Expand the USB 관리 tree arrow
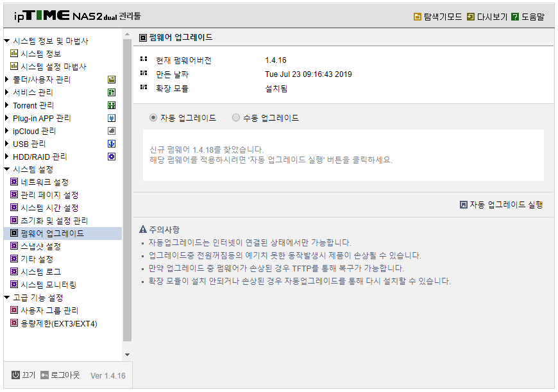The width and height of the screenshot is (558, 392). click(6, 144)
